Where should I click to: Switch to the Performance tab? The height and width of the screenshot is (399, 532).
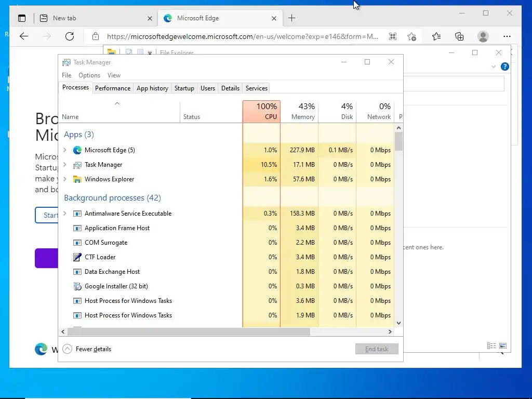pos(113,88)
